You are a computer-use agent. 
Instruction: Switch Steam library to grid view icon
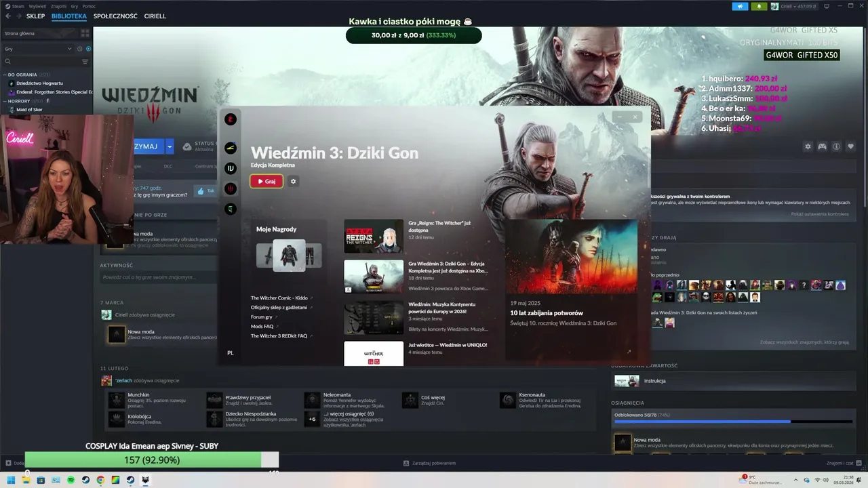coord(85,33)
